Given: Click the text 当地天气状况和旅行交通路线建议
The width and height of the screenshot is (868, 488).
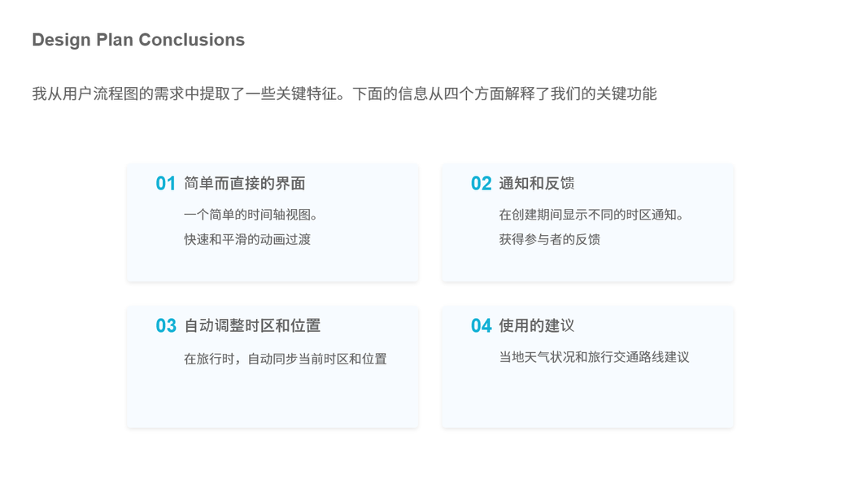Looking at the screenshot, I should (594, 357).
